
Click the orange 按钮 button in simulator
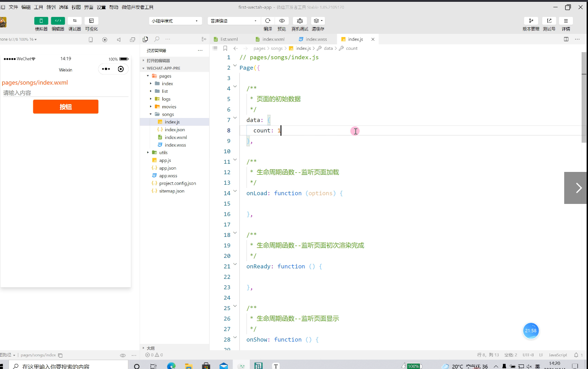(x=65, y=107)
